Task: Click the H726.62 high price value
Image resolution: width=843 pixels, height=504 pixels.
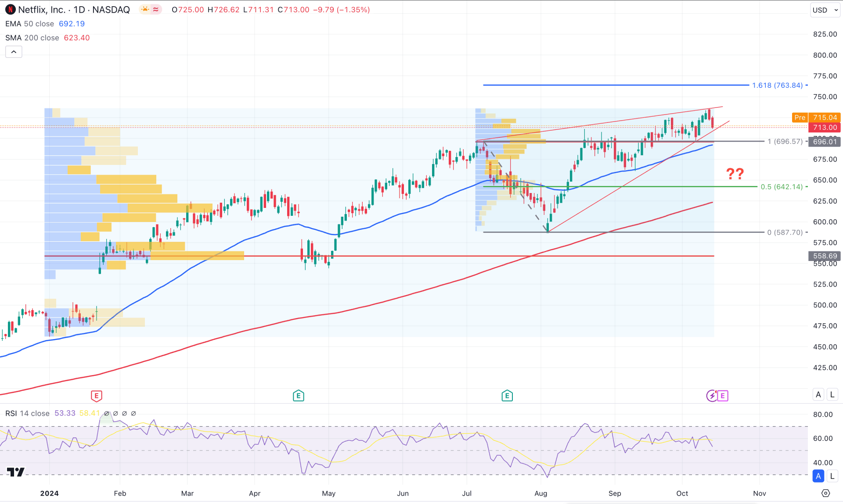Action: coord(224,10)
